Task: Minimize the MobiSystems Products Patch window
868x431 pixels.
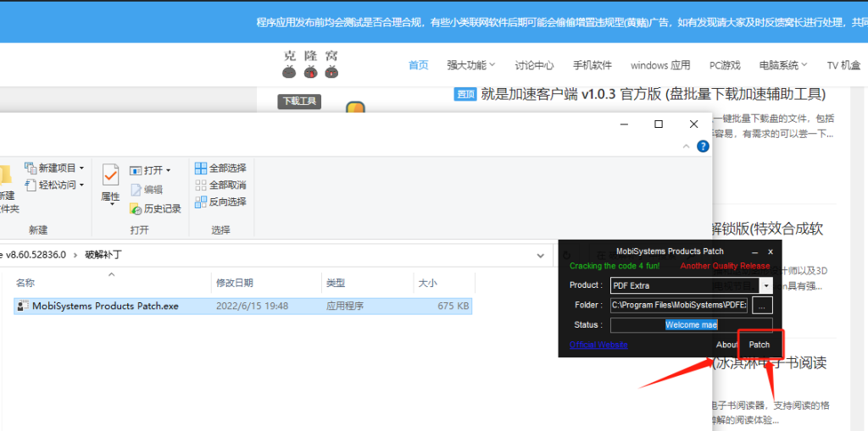Action: (754, 251)
